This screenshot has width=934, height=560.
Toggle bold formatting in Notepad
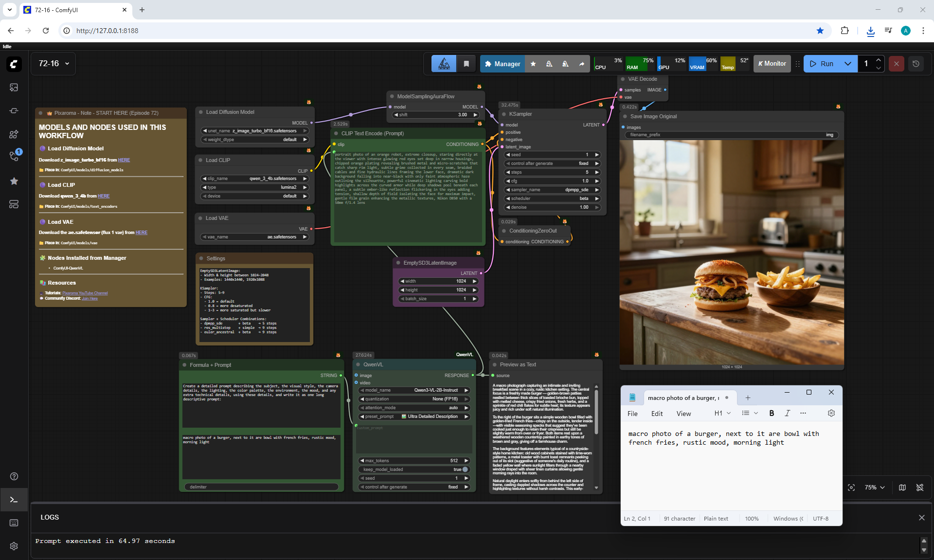[772, 413]
